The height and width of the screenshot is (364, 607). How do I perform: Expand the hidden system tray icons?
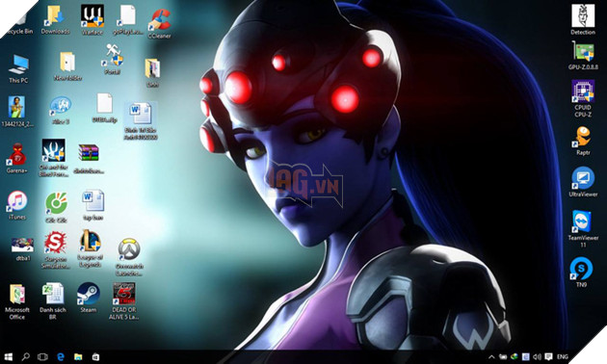491,356
